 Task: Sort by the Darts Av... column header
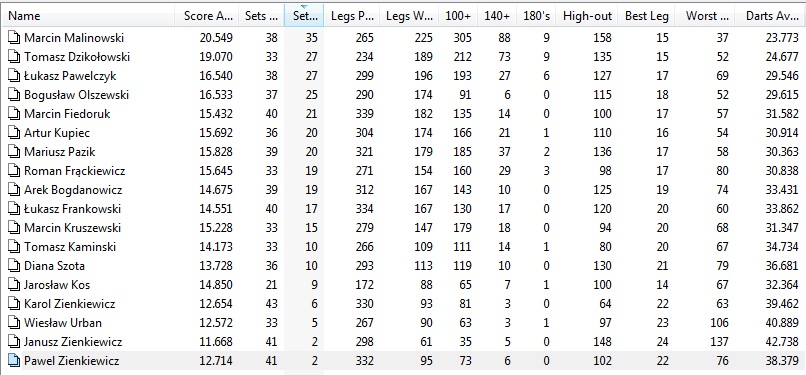point(771,16)
